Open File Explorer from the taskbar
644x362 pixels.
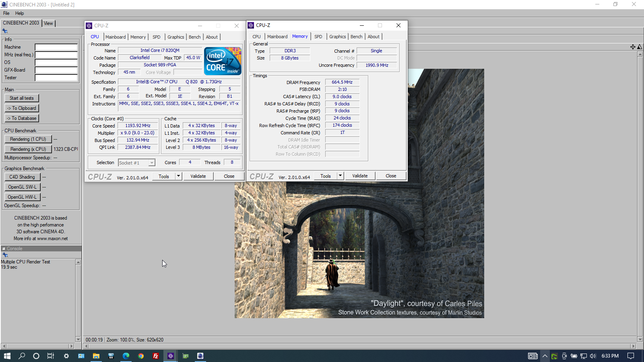pos(96,356)
